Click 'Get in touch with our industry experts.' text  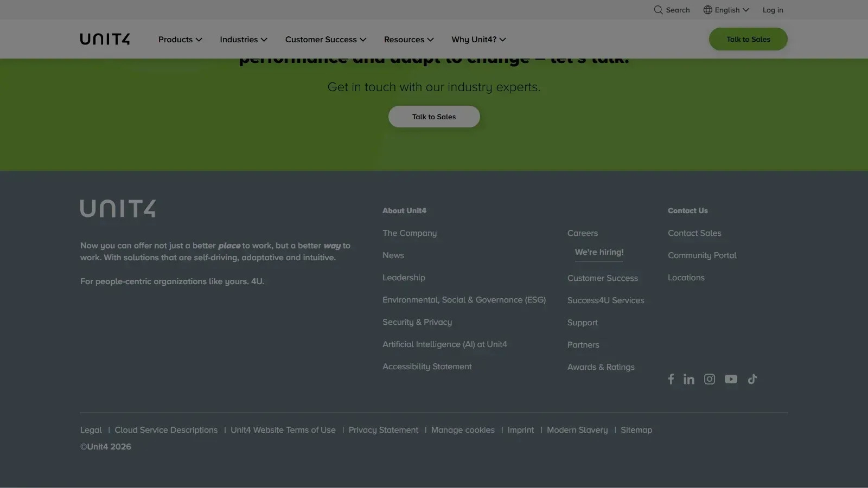(434, 87)
